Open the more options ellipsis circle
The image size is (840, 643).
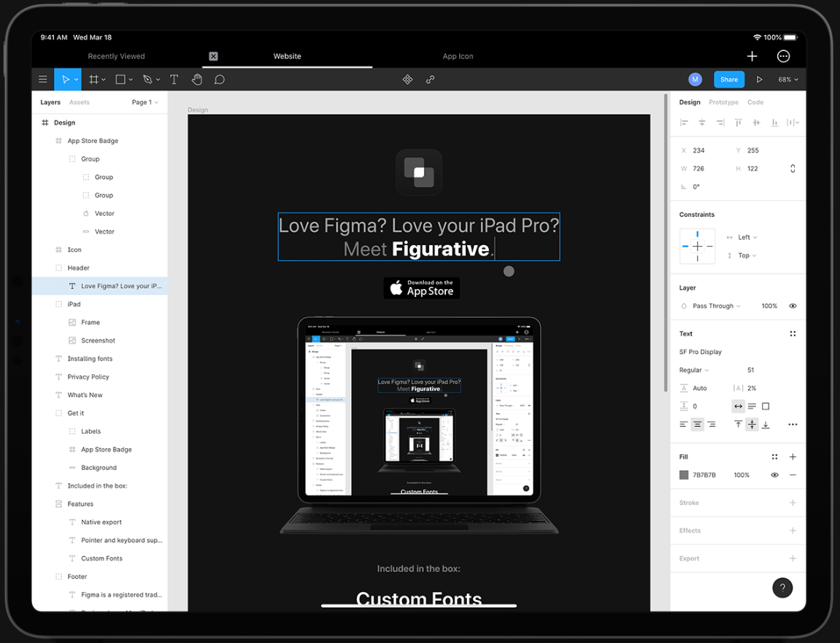(x=783, y=56)
